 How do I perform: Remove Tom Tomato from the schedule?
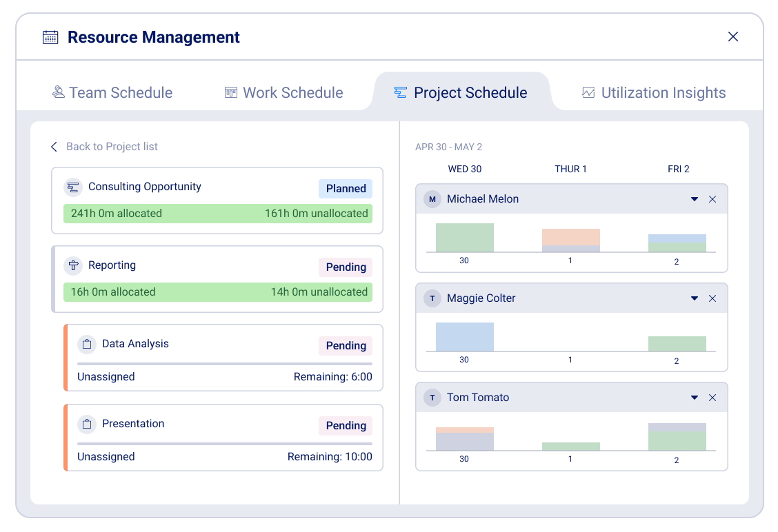coord(712,398)
